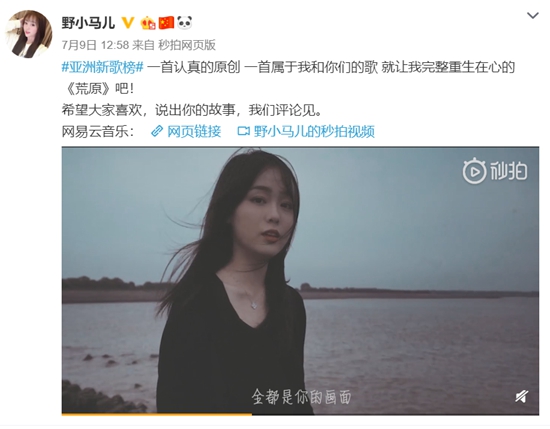Screen dimensions: 550x429
Task: Click the video camera icon before 秒拍视频
Action: (x=243, y=132)
